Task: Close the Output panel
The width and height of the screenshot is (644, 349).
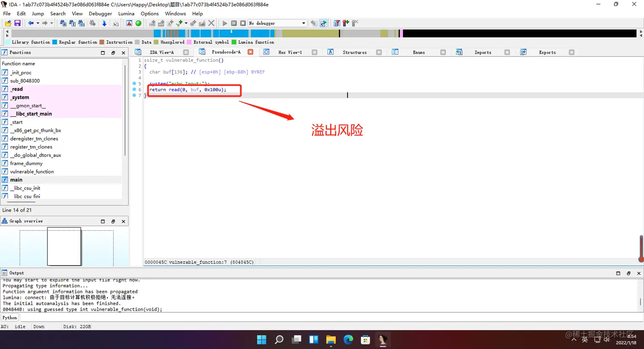Action: (639, 273)
